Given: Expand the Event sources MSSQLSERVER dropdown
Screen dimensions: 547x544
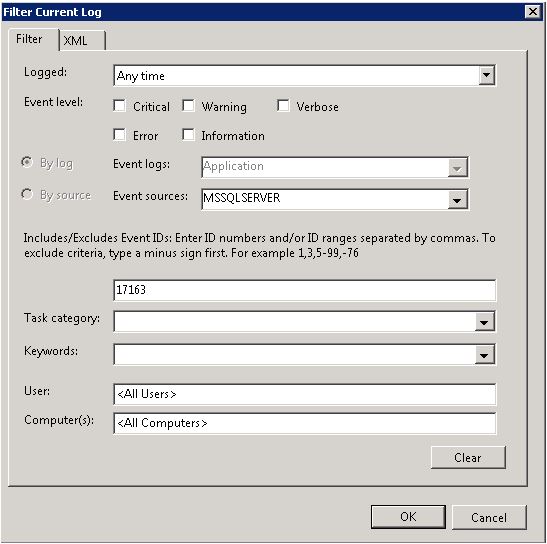Looking at the screenshot, I should point(457,200).
